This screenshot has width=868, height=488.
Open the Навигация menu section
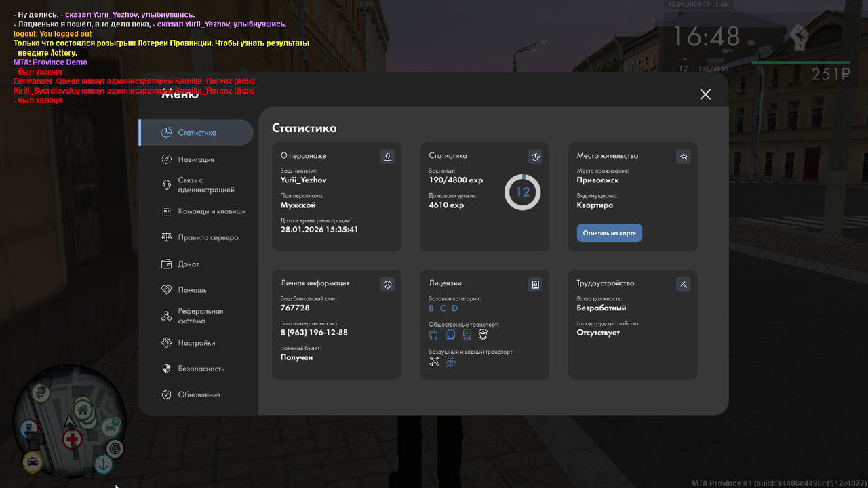pyautogui.click(x=197, y=159)
